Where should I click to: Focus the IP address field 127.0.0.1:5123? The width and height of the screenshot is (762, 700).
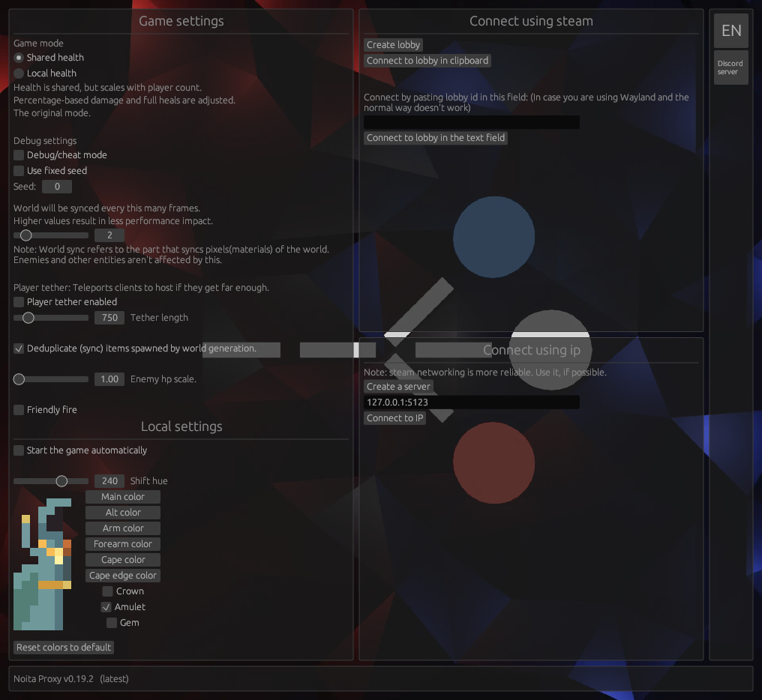pyautogui.click(x=472, y=402)
